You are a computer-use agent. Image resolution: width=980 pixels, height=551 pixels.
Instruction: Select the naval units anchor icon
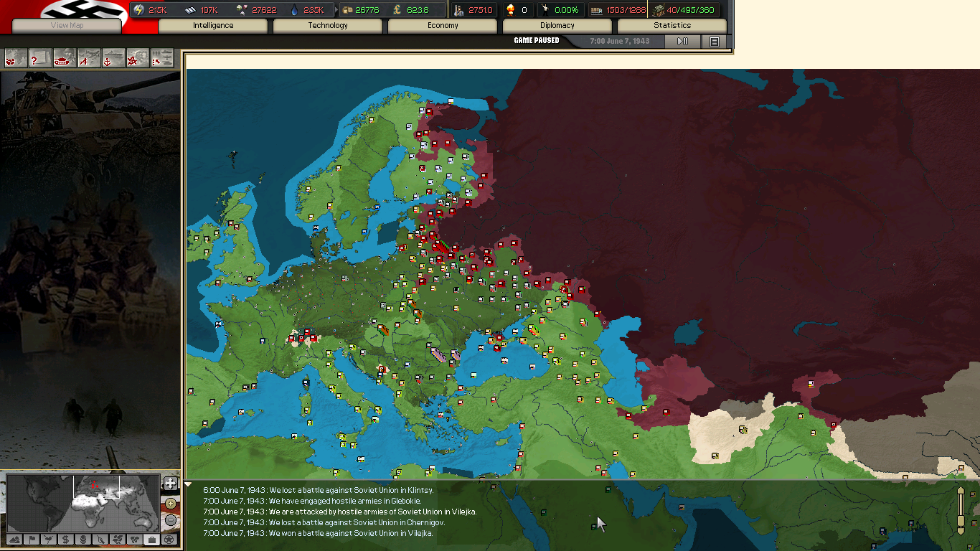tap(113, 58)
